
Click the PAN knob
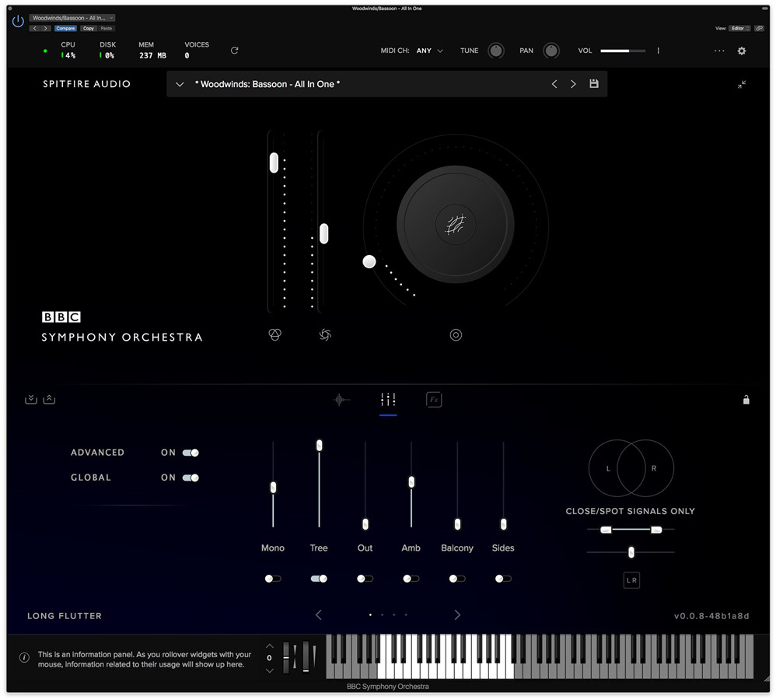click(551, 51)
